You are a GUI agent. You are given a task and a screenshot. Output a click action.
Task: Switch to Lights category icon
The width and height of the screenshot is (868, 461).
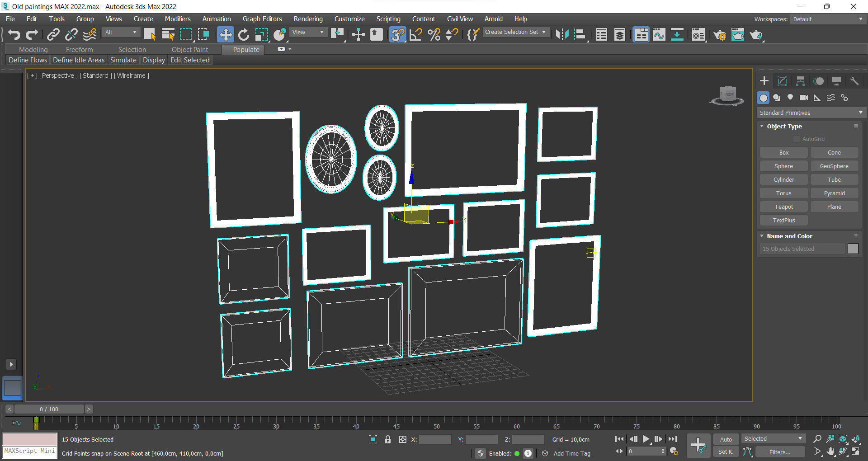click(x=790, y=98)
